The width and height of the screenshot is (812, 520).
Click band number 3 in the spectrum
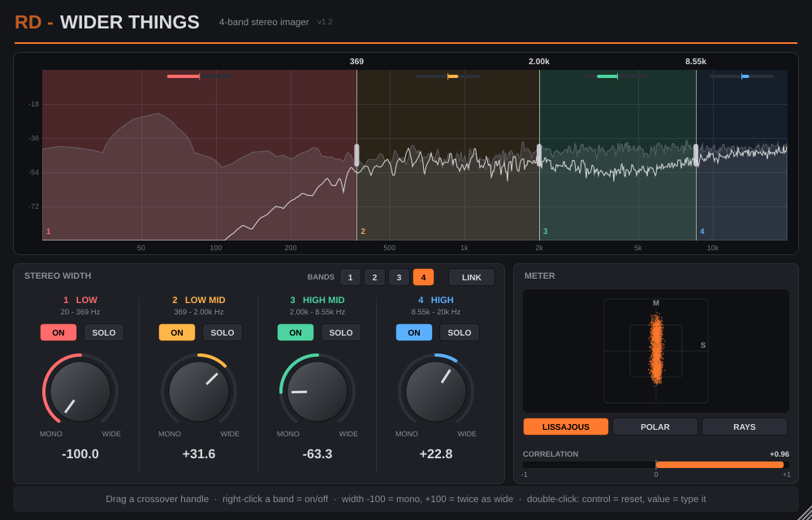tap(546, 232)
